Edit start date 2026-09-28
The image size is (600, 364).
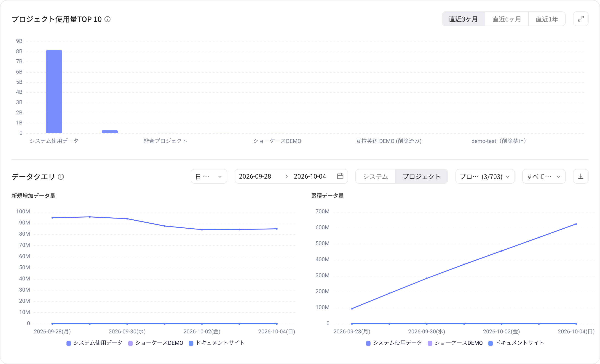(255, 176)
